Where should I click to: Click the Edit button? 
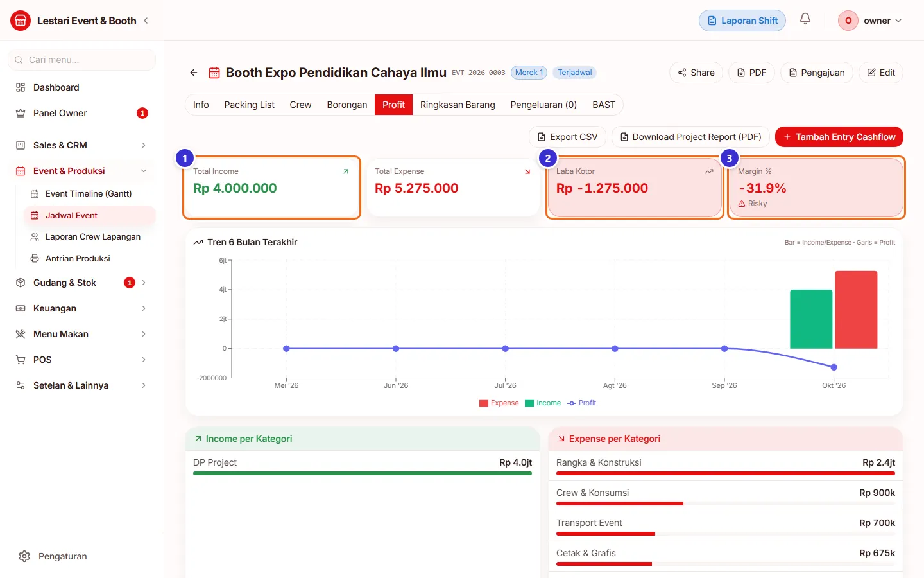tap(881, 73)
